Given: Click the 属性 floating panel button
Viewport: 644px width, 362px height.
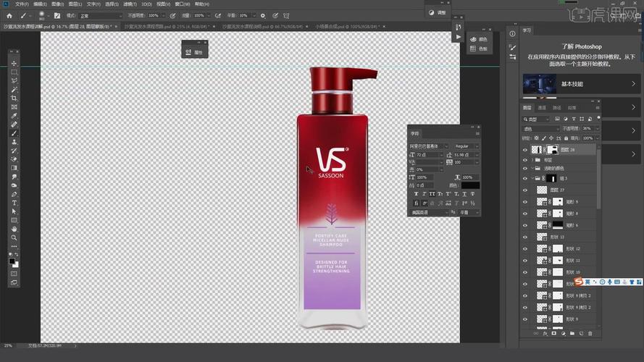Looking at the screenshot, I should click(x=196, y=52).
